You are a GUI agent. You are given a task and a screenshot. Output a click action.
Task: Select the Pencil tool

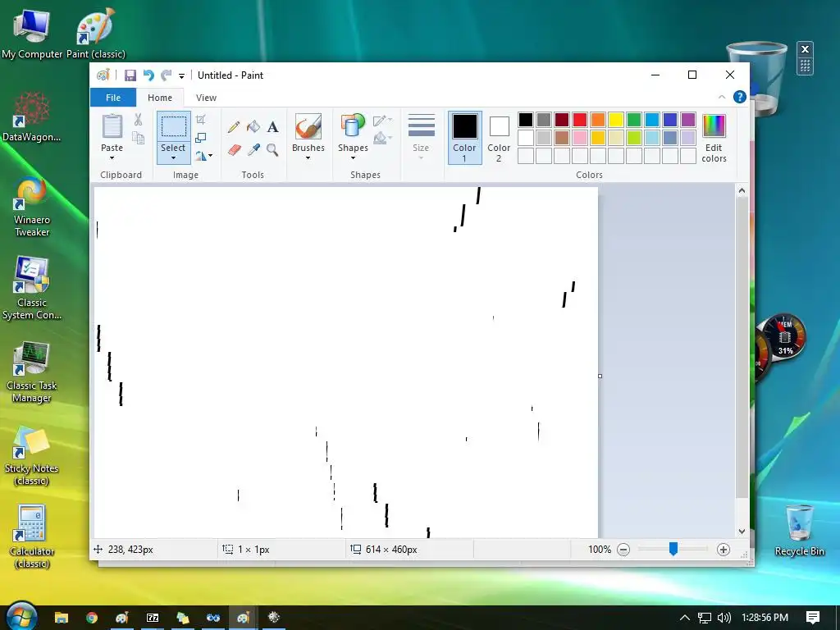[x=234, y=127]
